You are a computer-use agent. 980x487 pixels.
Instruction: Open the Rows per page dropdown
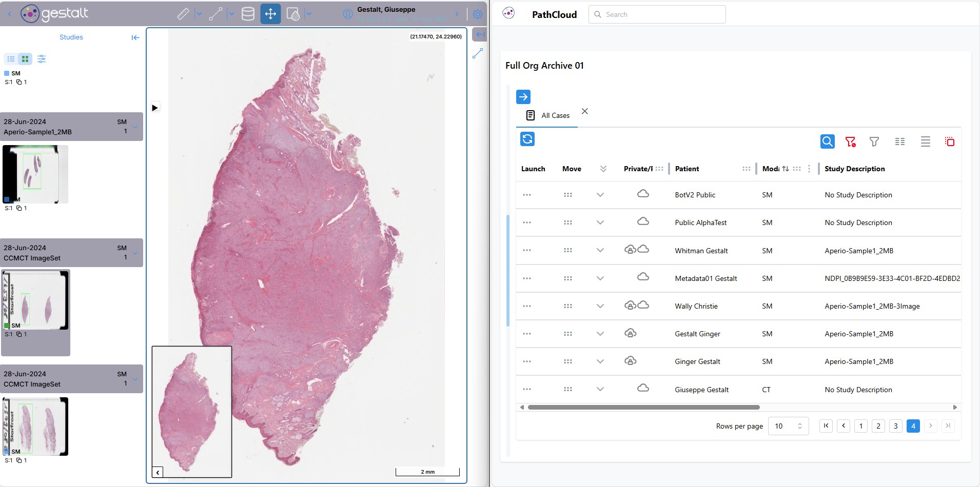pyautogui.click(x=788, y=426)
